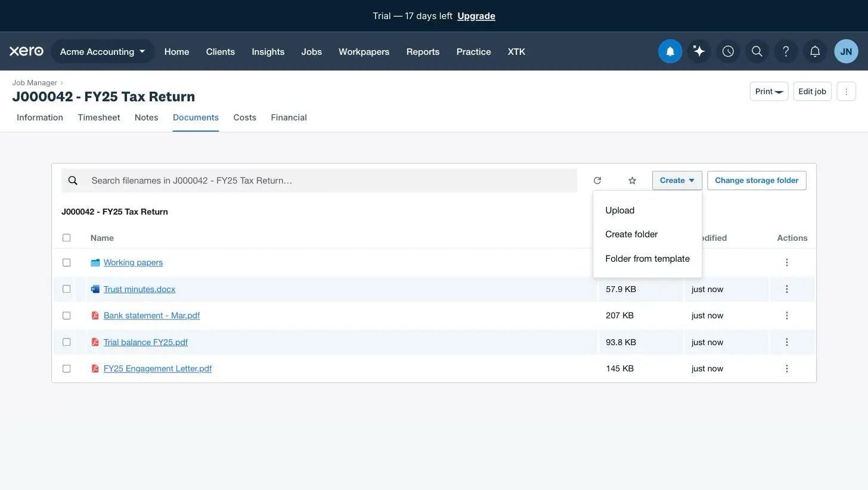The width and height of the screenshot is (868, 490).
Task: Switch to the Costs tab
Action: (x=244, y=117)
